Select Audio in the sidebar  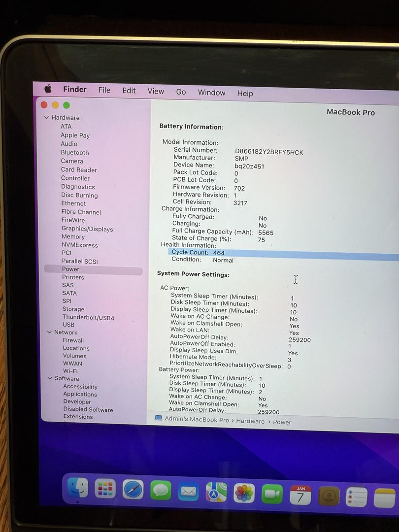69,144
